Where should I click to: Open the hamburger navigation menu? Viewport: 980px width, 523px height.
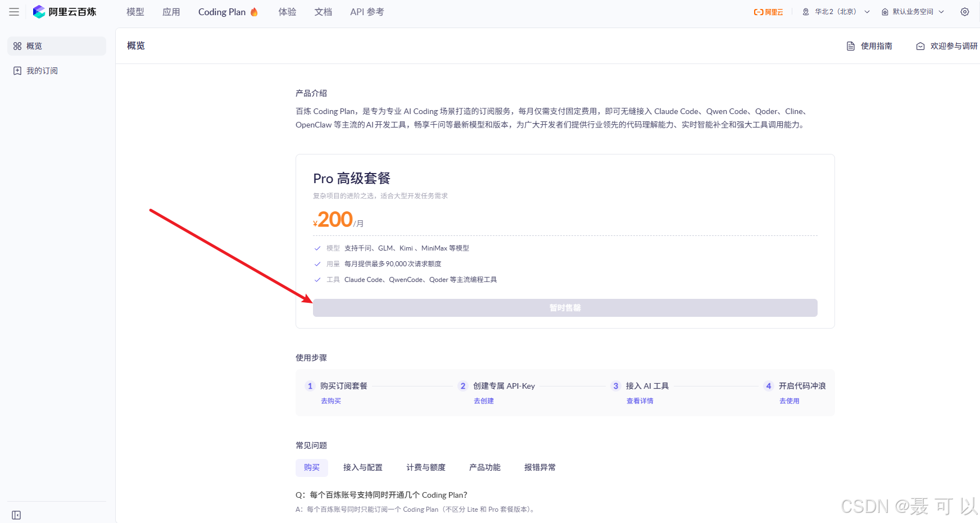click(14, 12)
